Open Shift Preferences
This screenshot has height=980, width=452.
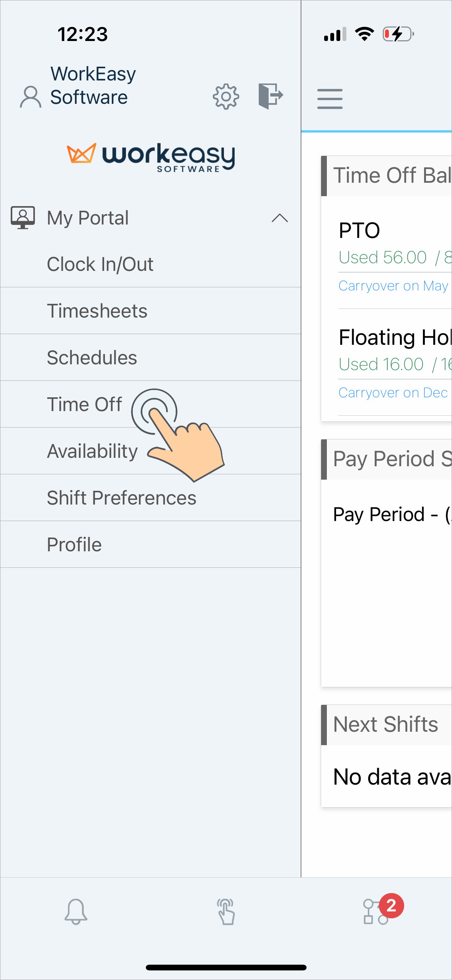150,498
